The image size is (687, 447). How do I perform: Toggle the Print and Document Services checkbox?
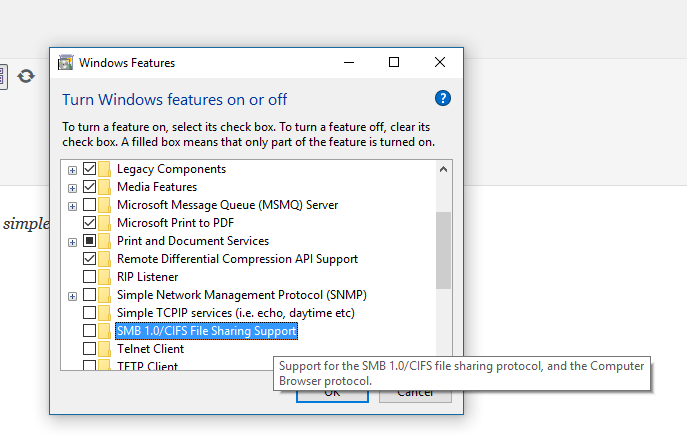point(89,241)
